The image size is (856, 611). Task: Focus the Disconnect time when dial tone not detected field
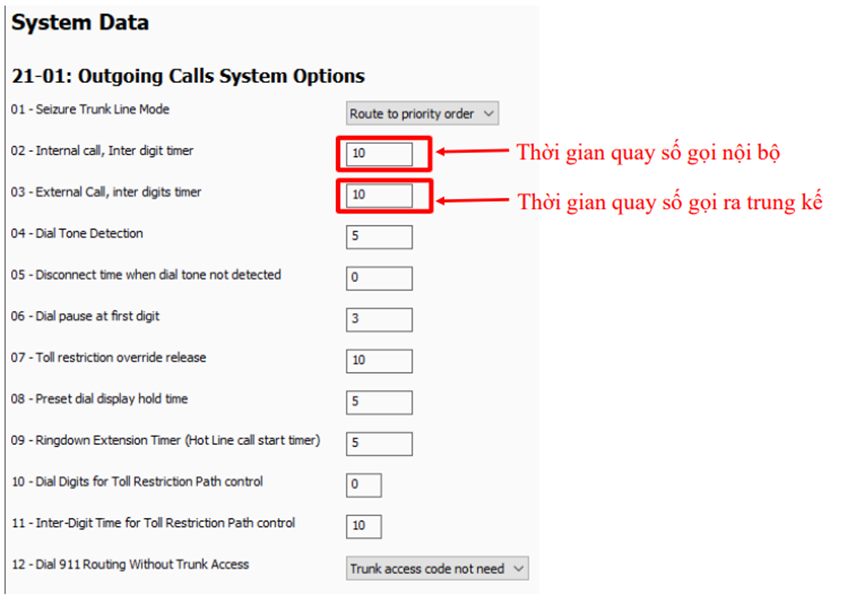click(x=379, y=278)
